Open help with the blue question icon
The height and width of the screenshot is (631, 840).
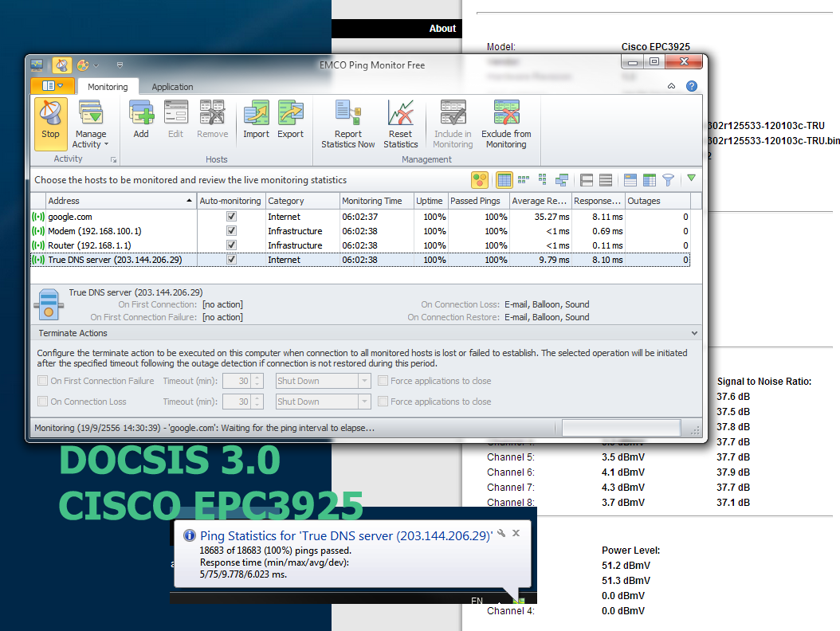click(692, 86)
